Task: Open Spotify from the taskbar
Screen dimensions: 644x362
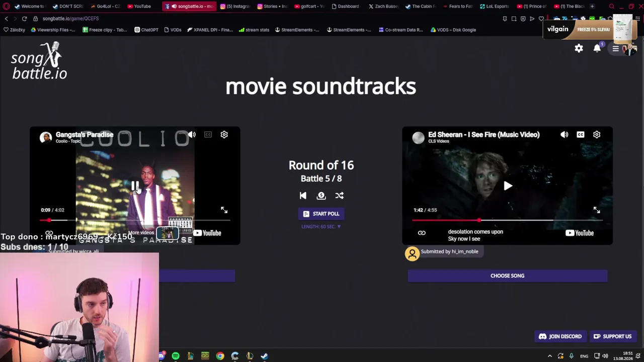Action: click(176, 356)
